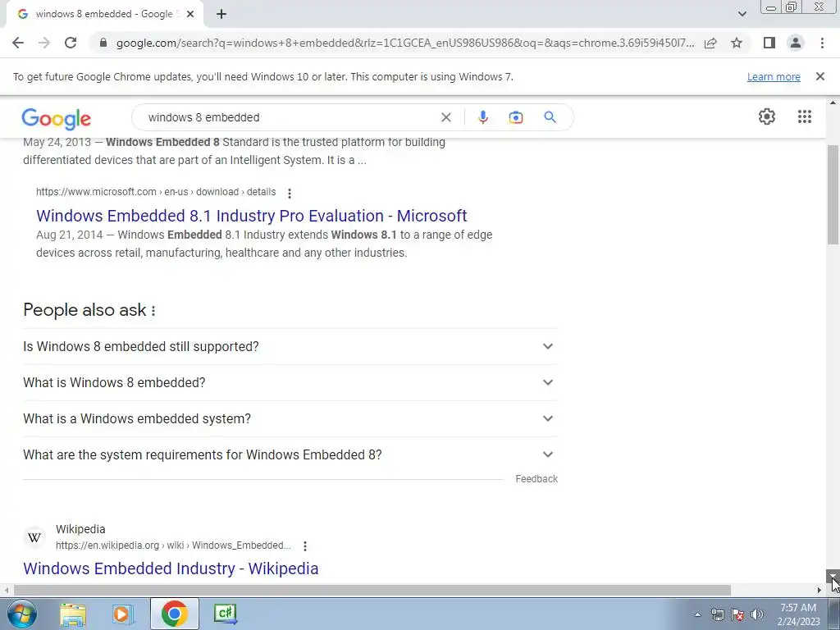The height and width of the screenshot is (630, 840).
Task: Click in the Google search box
Action: click(x=290, y=117)
